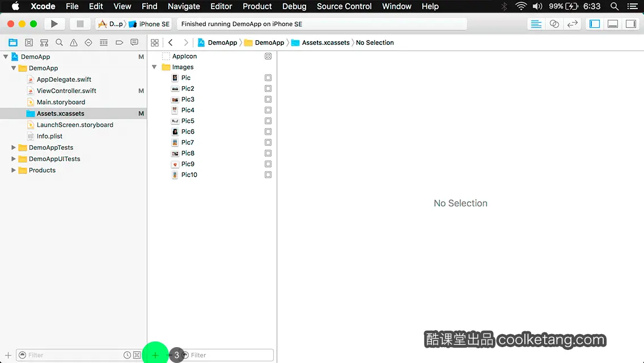Expand the Products folder

[14, 170]
